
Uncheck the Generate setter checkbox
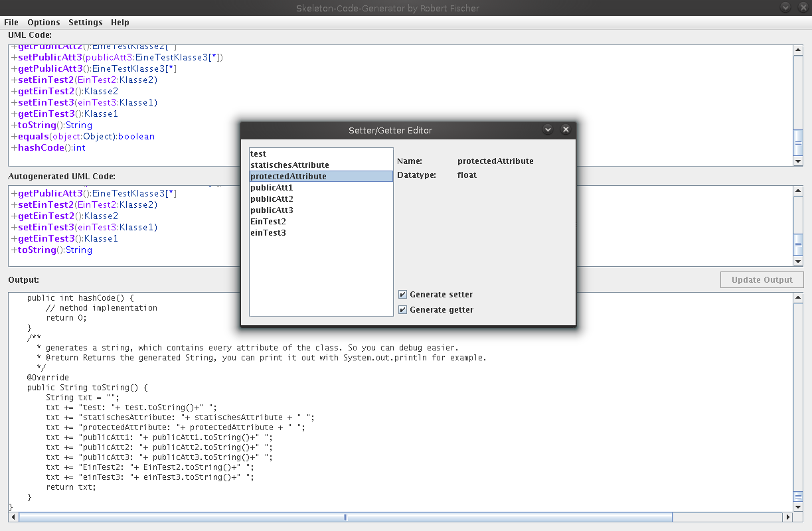[403, 295]
